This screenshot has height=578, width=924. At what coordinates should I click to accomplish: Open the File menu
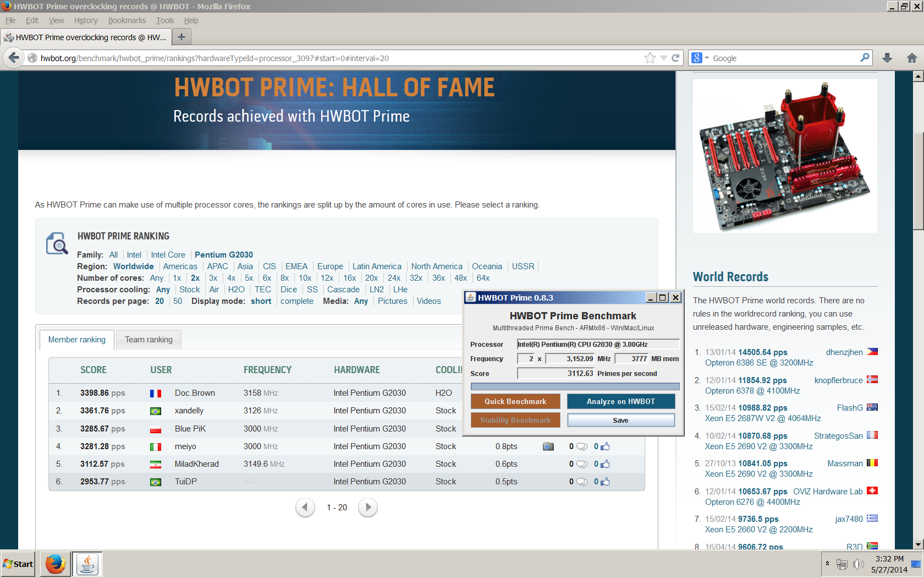click(x=10, y=20)
